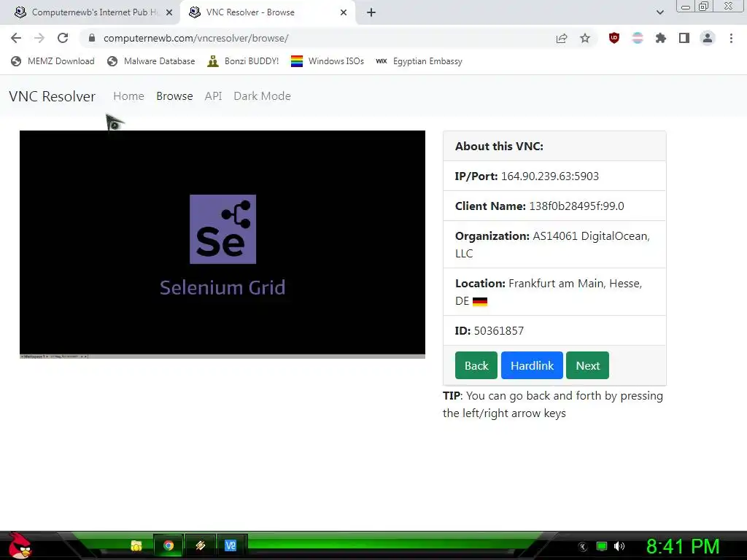The width and height of the screenshot is (747, 560).
Task: Open the file explorer taskbar icon
Action: (x=136, y=545)
